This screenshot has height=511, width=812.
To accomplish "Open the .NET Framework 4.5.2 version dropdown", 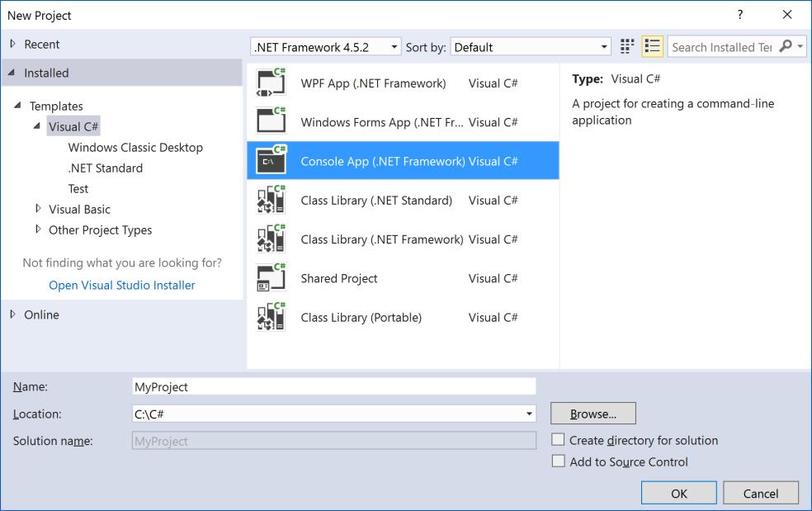I will tap(326, 47).
